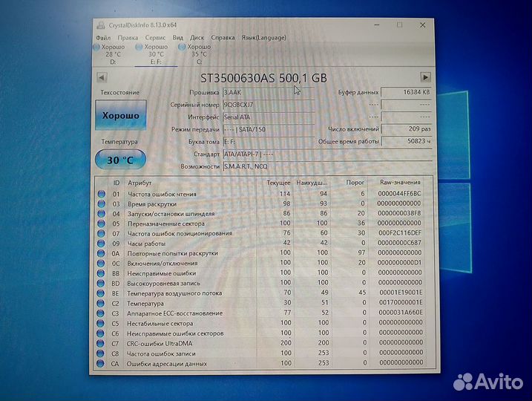Click status icon for Часы работы
The height and width of the screenshot is (401, 532).
tap(101, 243)
